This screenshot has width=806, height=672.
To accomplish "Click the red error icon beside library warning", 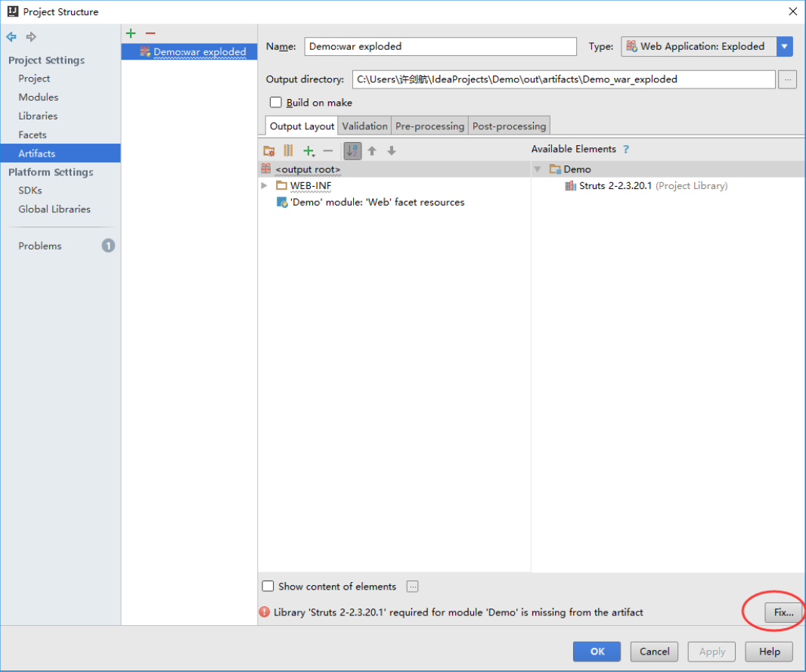I will point(264,612).
